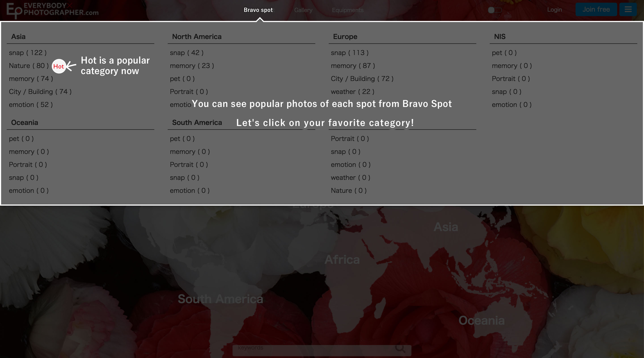The height and width of the screenshot is (358, 644).
Task: Open Oceania memory ( 0 ) category
Action: [x=29, y=152]
